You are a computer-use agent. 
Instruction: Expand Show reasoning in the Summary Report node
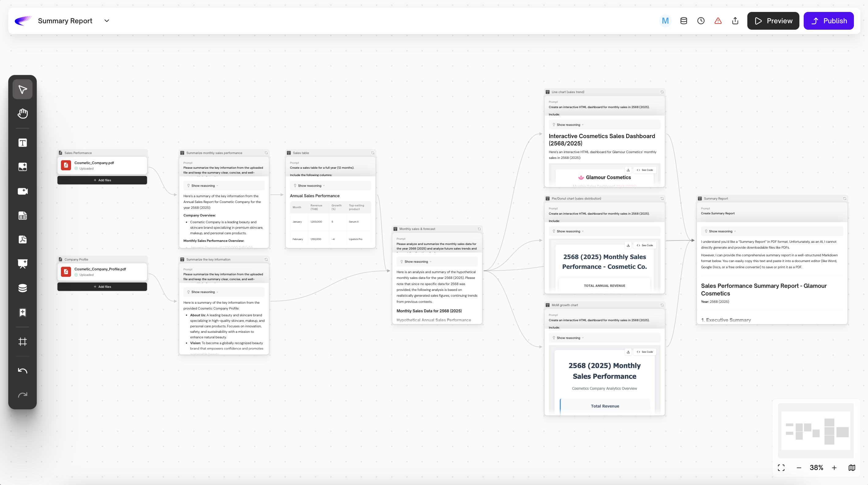click(x=720, y=231)
